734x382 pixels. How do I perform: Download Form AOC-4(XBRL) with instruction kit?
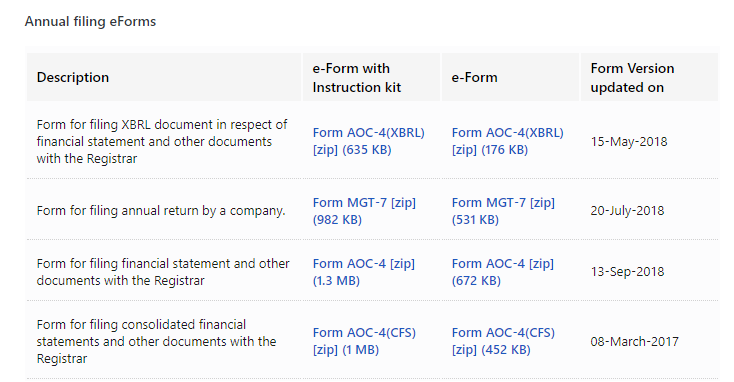pyautogui.click(x=368, y=141)
